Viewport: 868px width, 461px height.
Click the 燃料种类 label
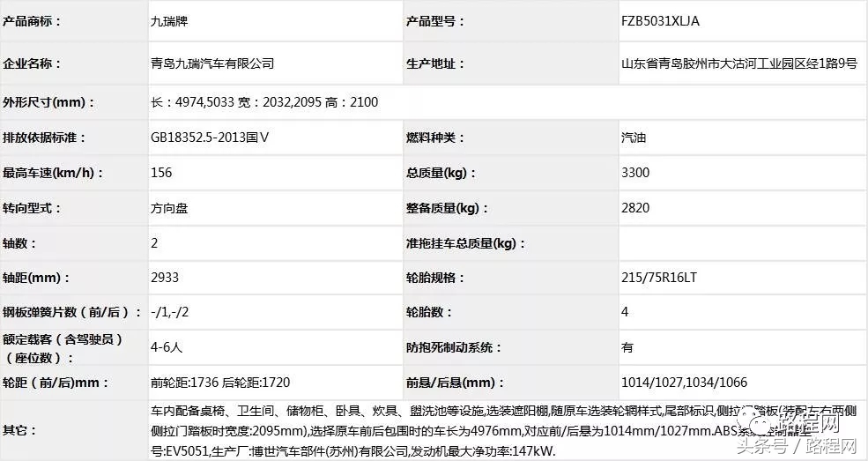pyautogui.click(x=435, y=138)
